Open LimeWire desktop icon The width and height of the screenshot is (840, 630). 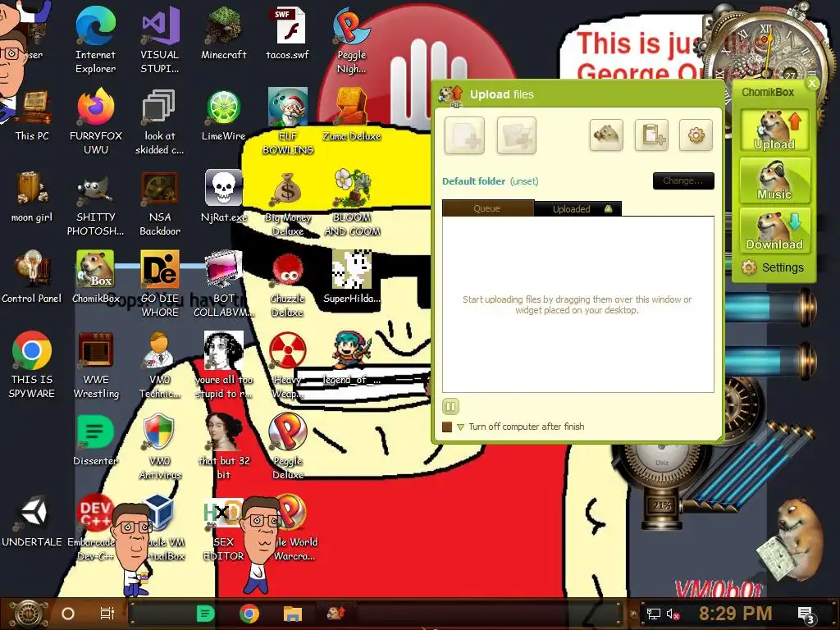(223, 115)
